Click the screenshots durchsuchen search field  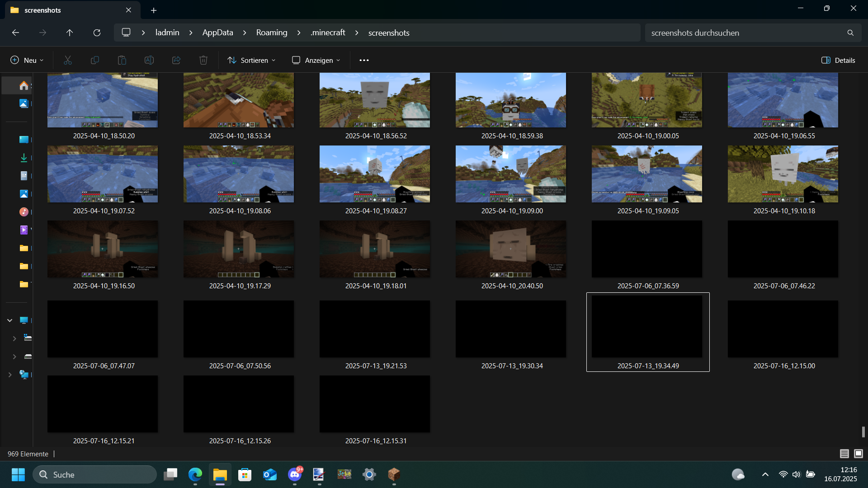click(x=753, y=33)
